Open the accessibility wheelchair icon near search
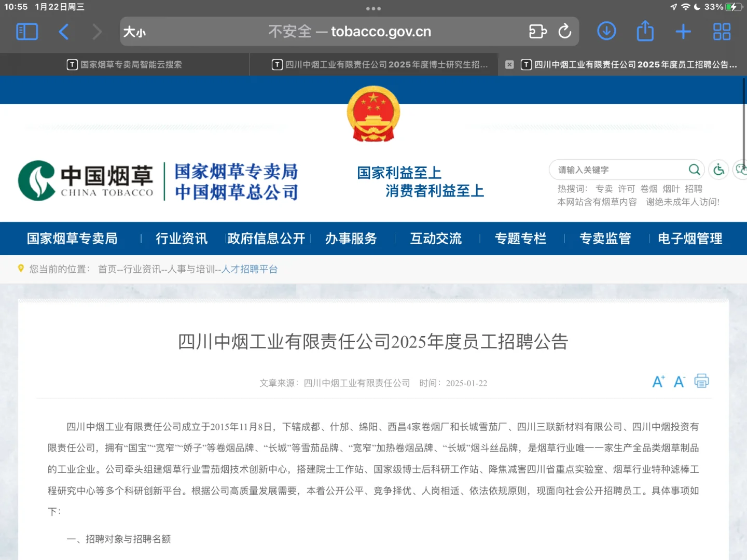Viewport: 747px width, 560px height. tap(718, 170)
